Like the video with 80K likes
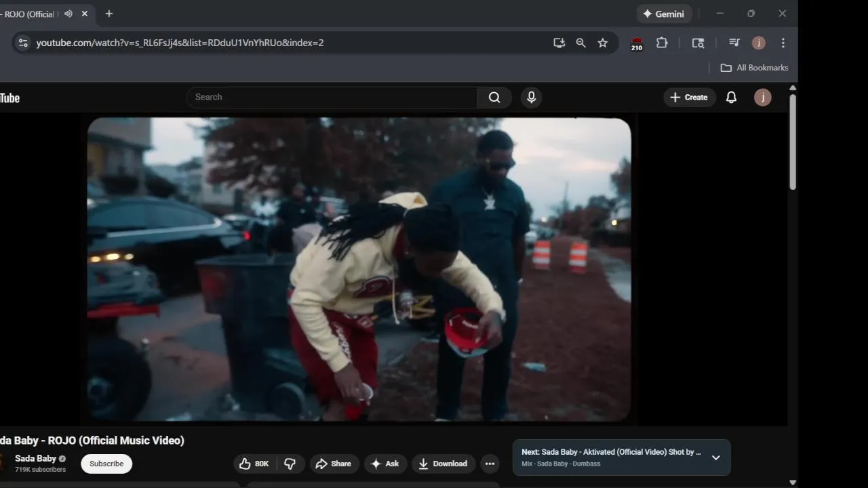The height and width of the screenshot is (488, 868). (254, 464)
